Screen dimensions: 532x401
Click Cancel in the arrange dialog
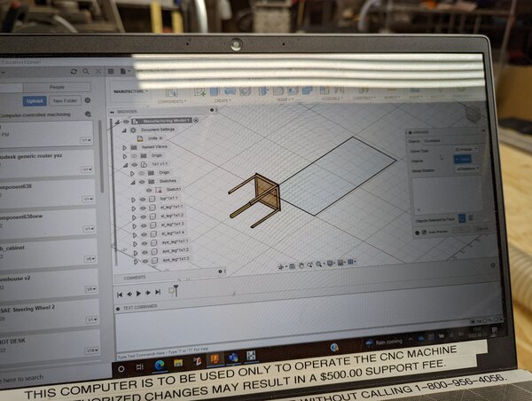[481, 229]
